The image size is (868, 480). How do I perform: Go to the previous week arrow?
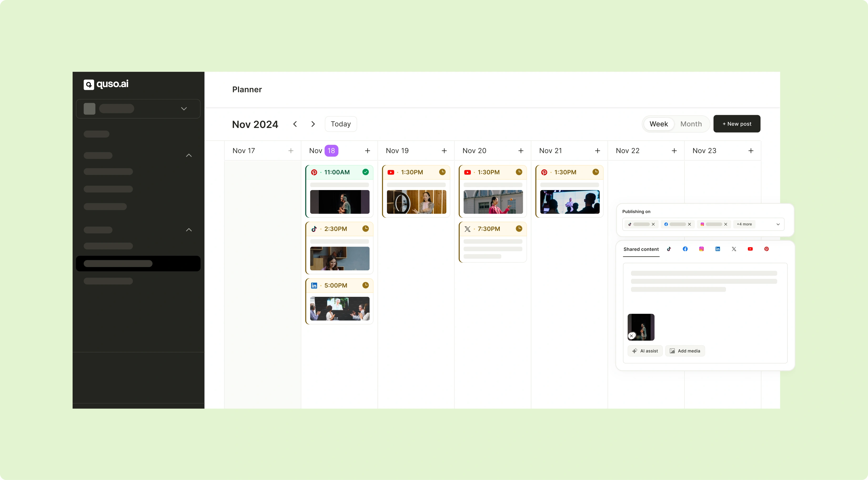295,124
